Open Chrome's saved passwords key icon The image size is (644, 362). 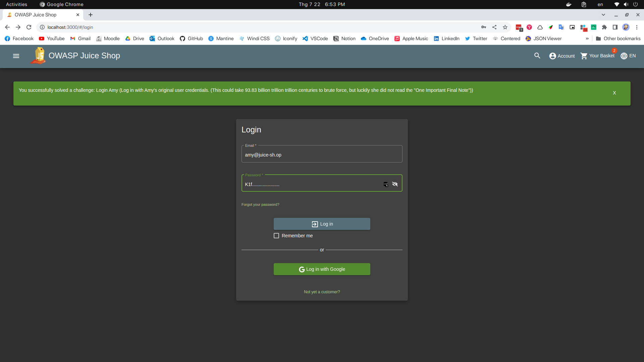(484, 27)
